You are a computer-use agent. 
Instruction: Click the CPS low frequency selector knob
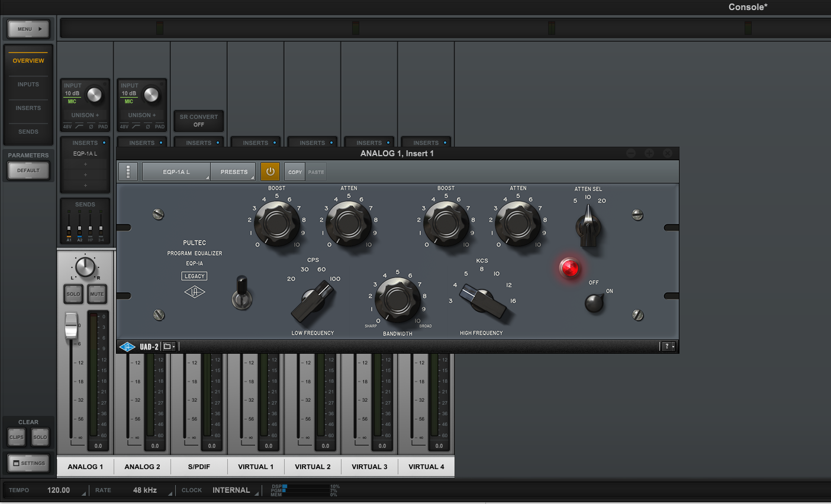coord(313,302)
